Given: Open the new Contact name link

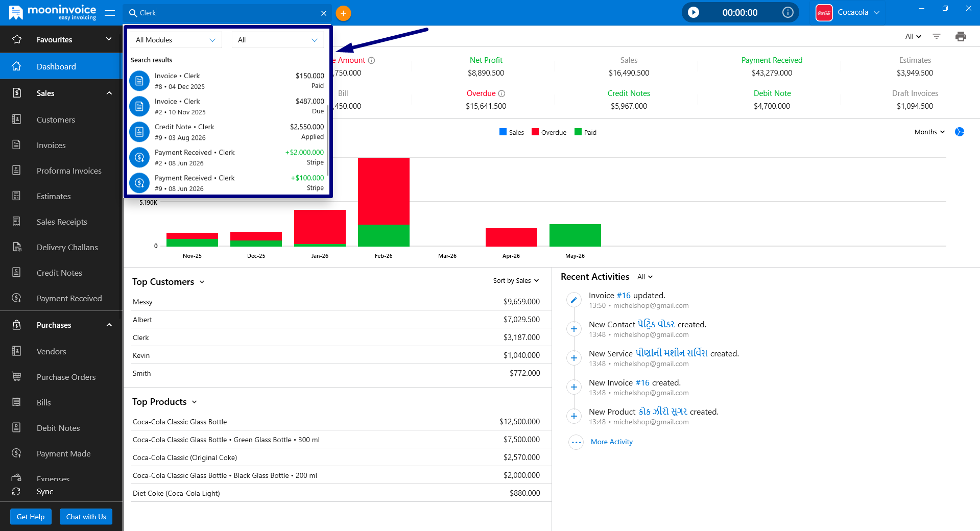Looking at the screenshot, I should pos(656,324).
